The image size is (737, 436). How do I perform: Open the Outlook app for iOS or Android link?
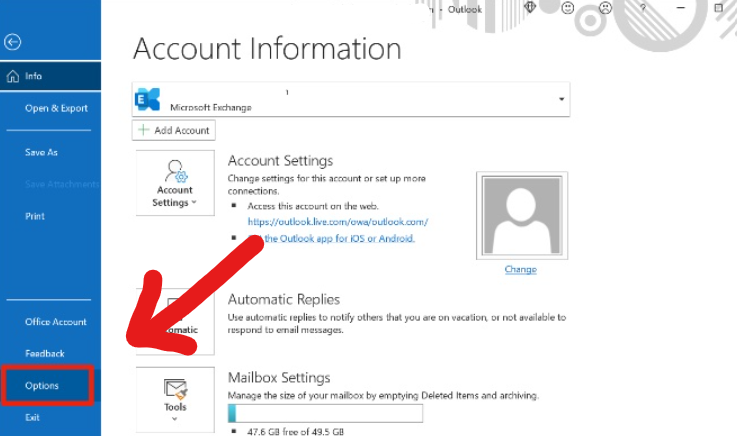pos(331,238)
